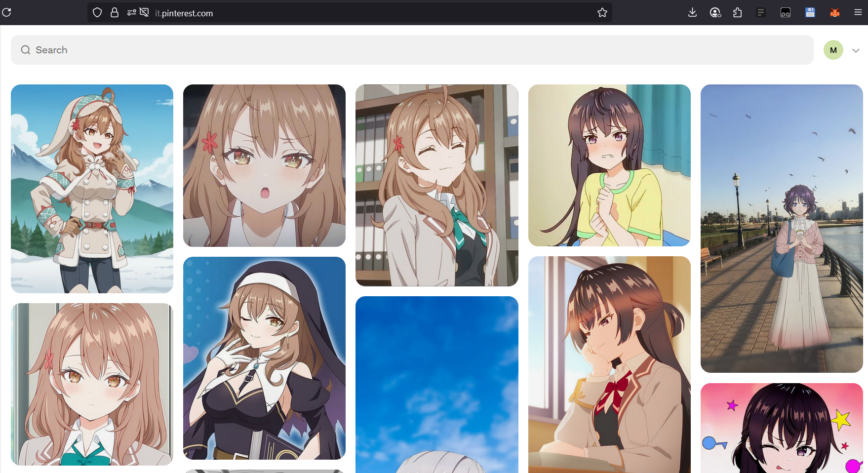The image size is (868, 473).
Task: Open the browser downloads panel
Action: 692,13
